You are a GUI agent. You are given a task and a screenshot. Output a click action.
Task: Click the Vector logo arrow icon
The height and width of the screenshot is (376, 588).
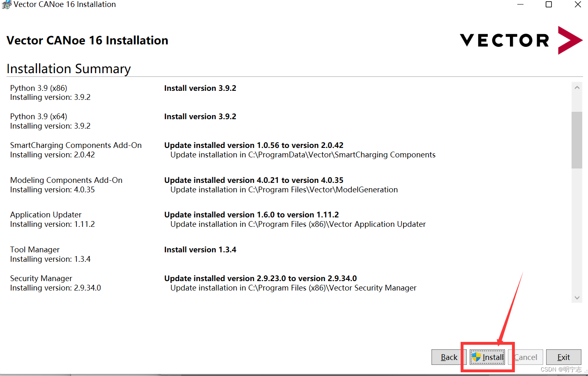point(570,40)
